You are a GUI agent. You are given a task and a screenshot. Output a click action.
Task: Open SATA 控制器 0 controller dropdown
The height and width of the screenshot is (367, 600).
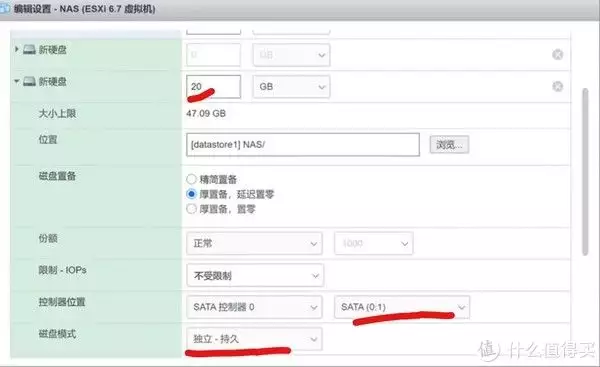click(254, 307)
